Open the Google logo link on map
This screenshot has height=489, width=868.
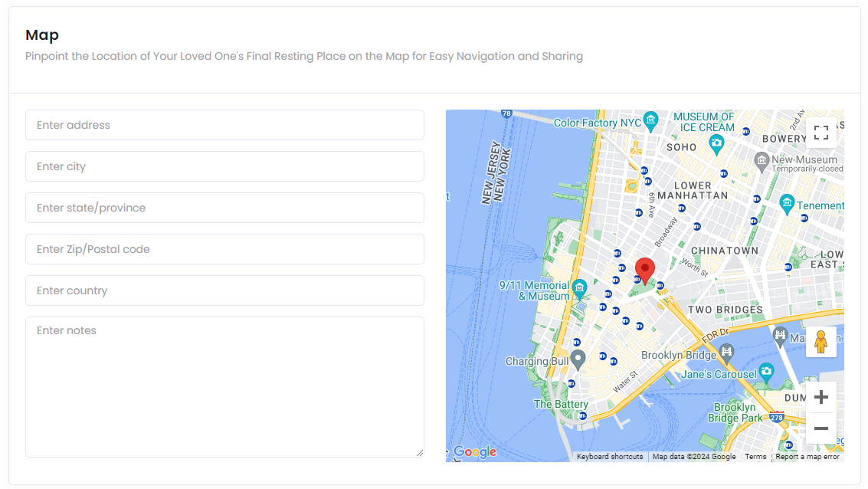coord(475,452)
